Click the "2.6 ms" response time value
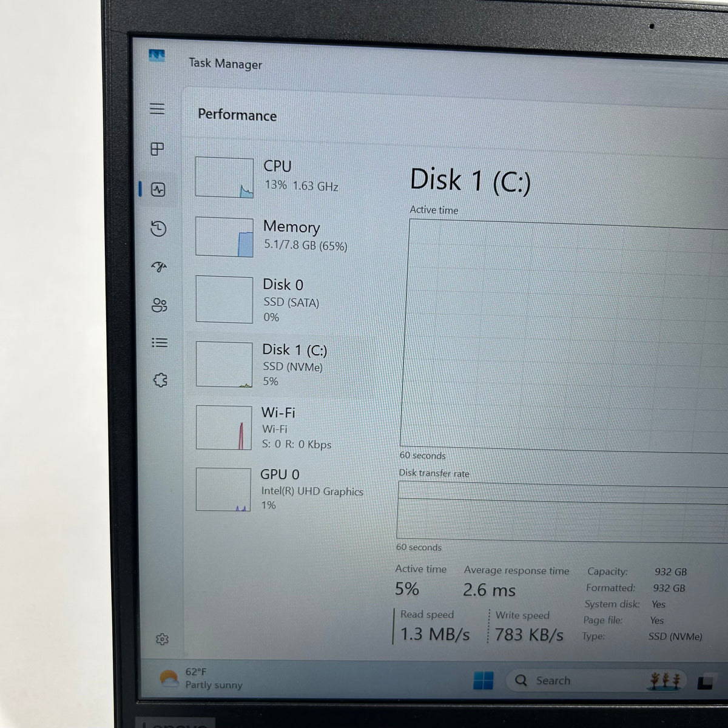 (489, 590)
